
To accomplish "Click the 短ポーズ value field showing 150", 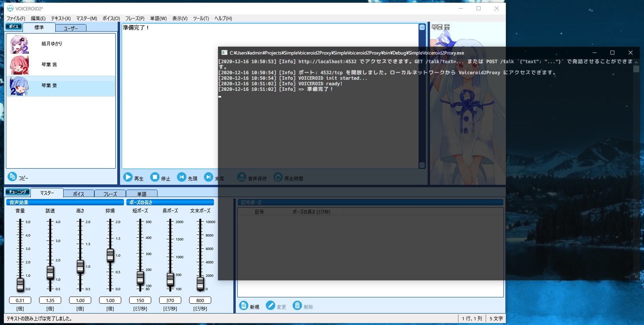I will tap(140, 301).
